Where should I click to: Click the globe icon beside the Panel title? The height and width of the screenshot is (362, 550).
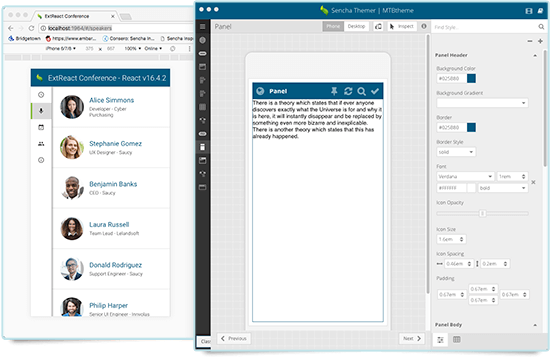[x=260, y=91]
